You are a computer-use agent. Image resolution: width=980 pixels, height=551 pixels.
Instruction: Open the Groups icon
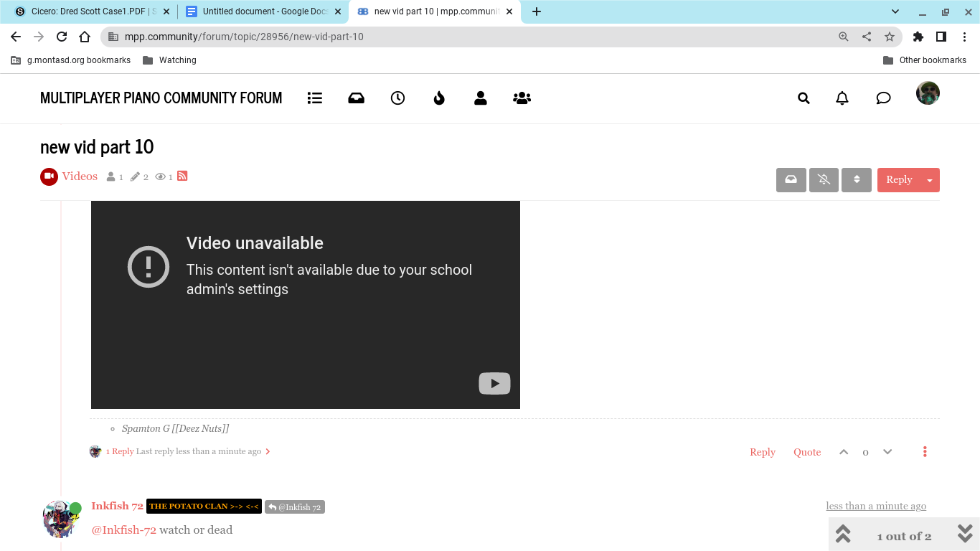click(522, 98)
